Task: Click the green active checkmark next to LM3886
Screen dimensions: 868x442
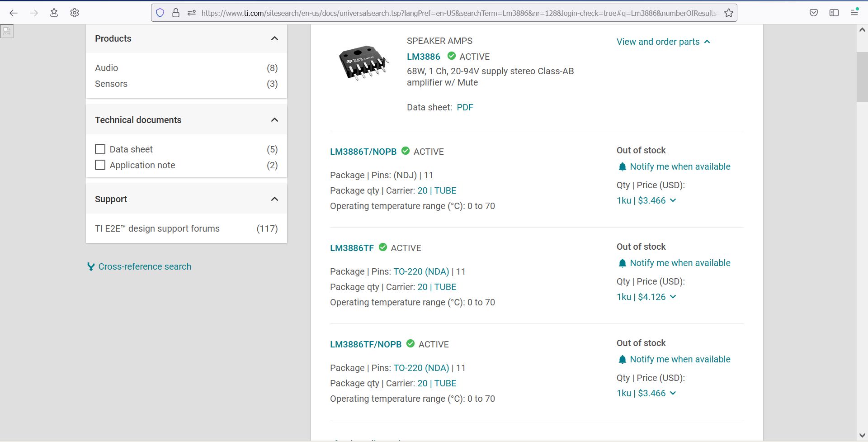Action: point(451,56)
